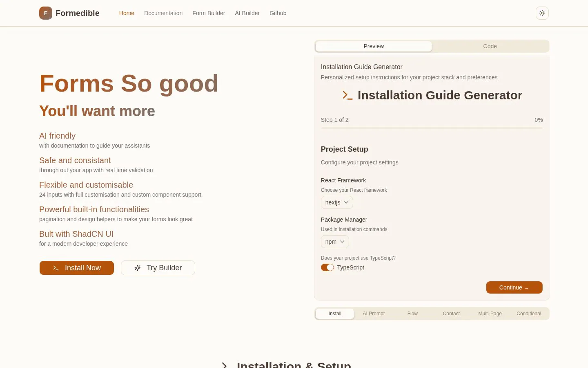Click the 'Personalized setup instructions' description

tap(409, 77)
